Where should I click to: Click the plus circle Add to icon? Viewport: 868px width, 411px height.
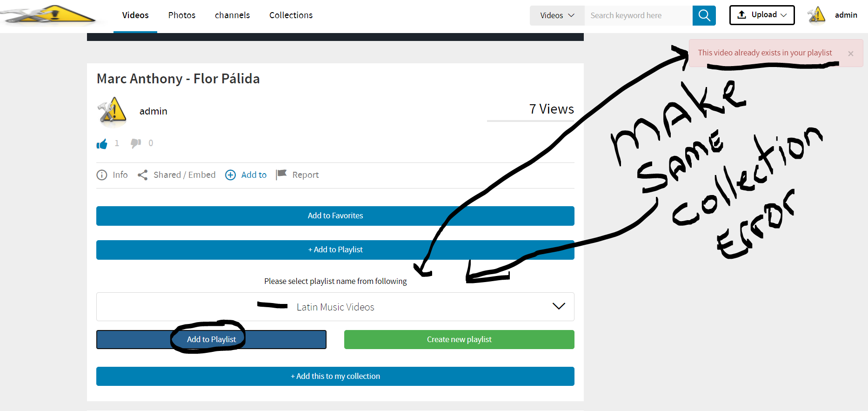click(x=231, y=175)
